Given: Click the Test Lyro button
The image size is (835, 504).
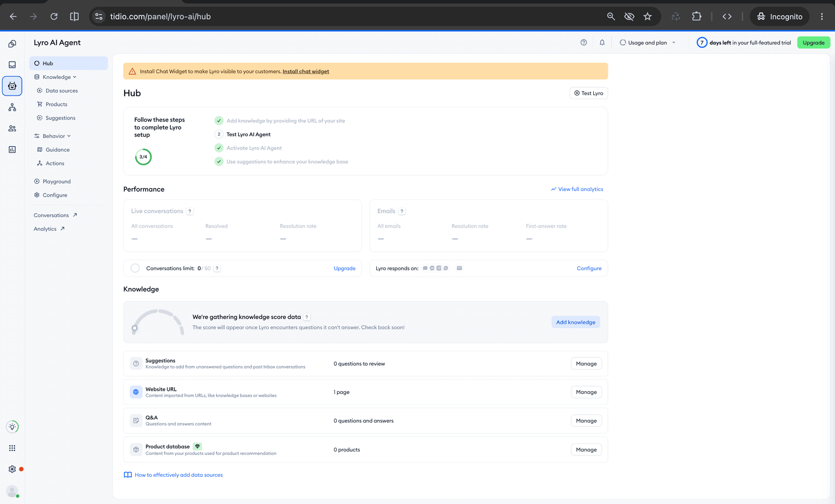Looking at the screenshot, I should (x=589, y=93).
